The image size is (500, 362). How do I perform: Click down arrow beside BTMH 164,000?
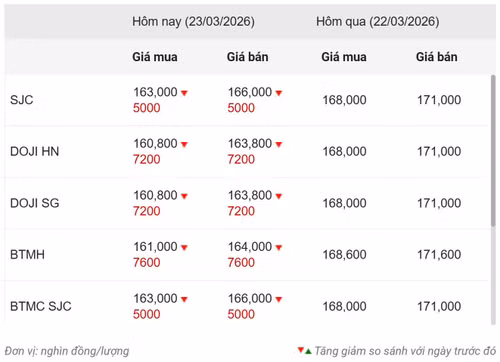click(279, 248)
